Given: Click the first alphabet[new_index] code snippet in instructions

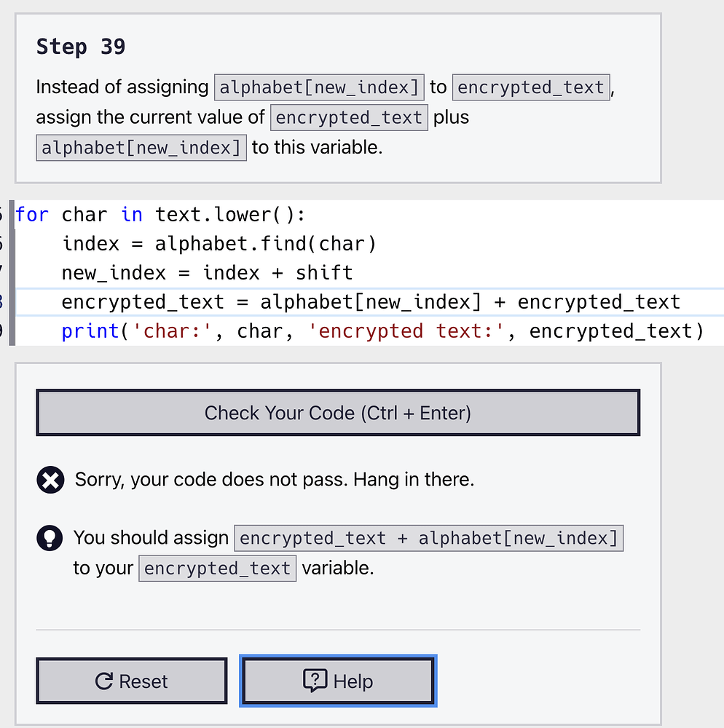Looking at the screenshot, I should click(319, 87).
